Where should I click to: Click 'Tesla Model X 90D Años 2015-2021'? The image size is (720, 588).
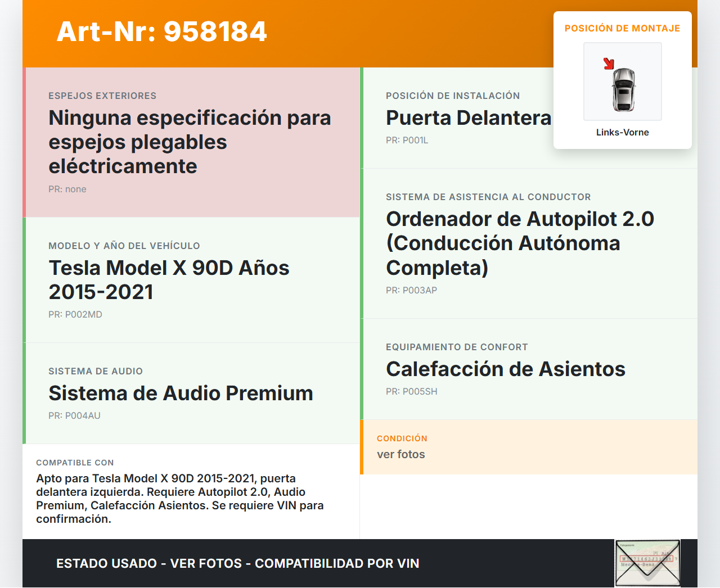pyautogui.click(x=169, y=280)
